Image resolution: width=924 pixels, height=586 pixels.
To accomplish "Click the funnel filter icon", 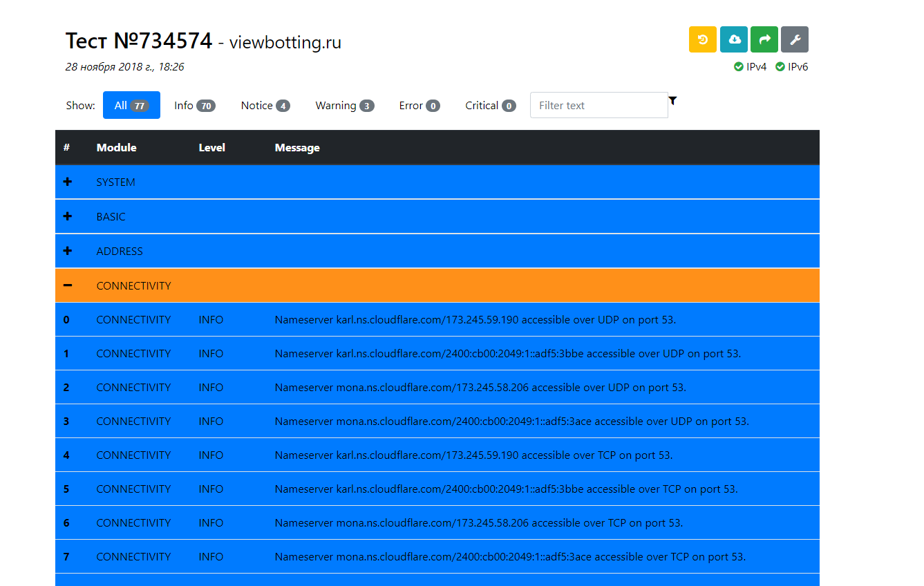I will (x=672, y=101).
